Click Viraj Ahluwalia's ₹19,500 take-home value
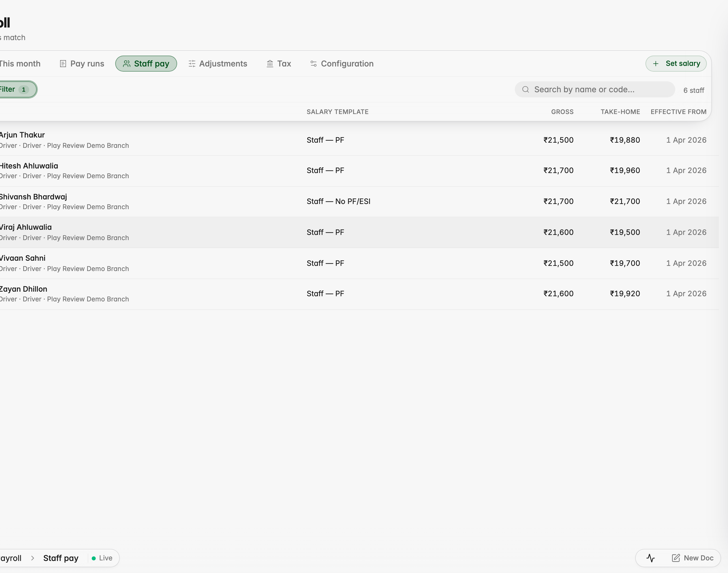The width and height of the screenshot is (728, 573). pos(625,232)
